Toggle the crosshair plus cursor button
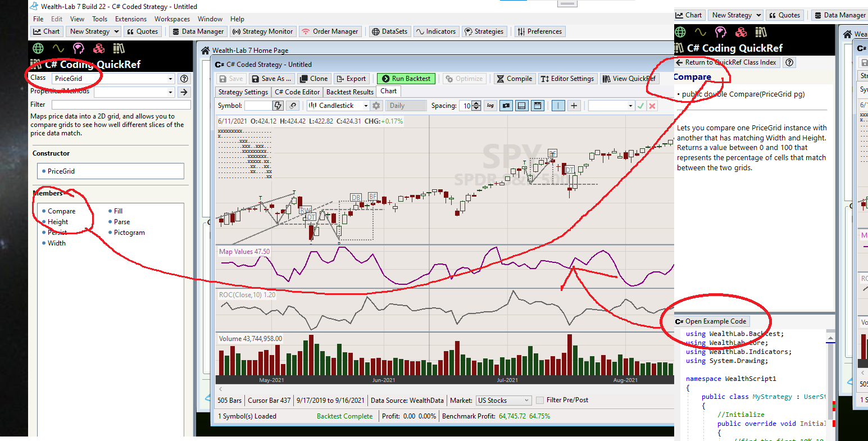The height and width of the screenshot is (441, 868). [x=574, y=106]
